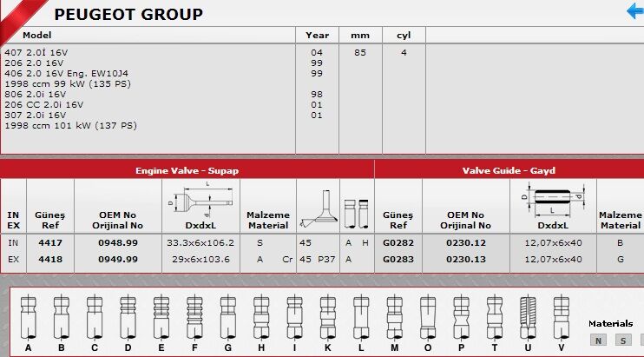This screenshot has height=357, width=644.
Task: Select valve stem type L icon
Action: point(361,316)
